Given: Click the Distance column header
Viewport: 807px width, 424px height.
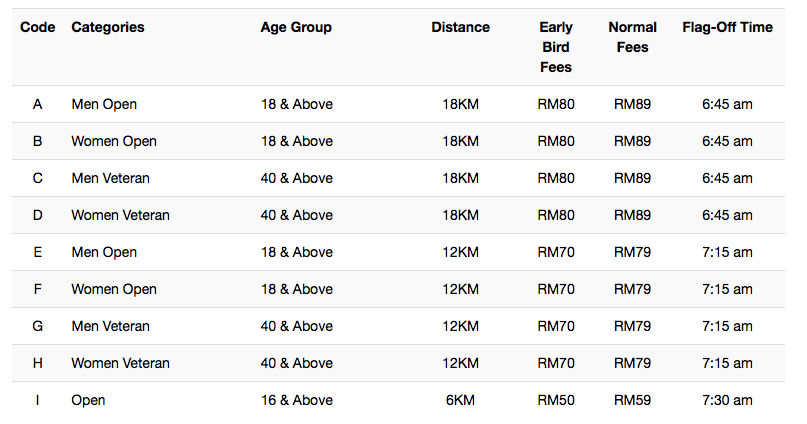Looking at the screenshot, I should tap(461, 27).
